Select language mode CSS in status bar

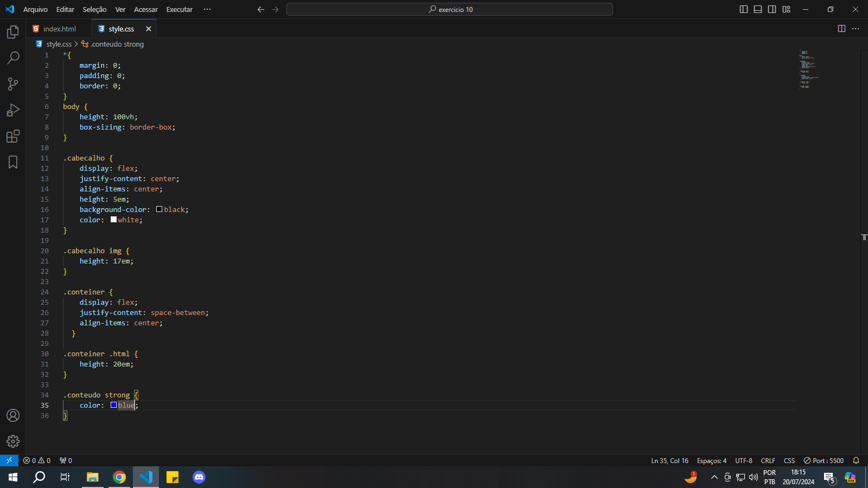click(x=789, y=460)
